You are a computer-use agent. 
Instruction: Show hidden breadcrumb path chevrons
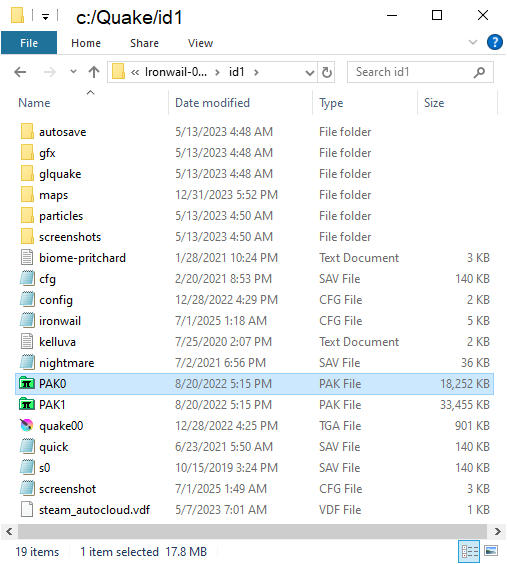point(135,73)
